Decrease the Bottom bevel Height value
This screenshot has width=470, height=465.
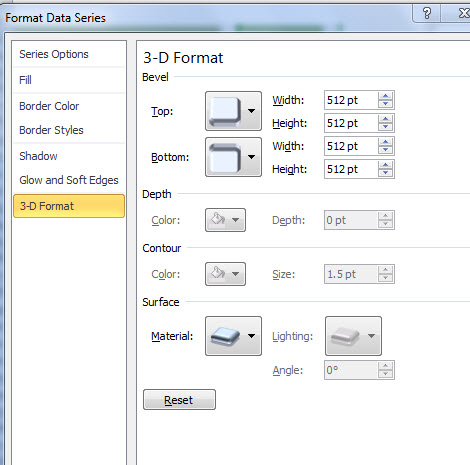pos(386,173)
